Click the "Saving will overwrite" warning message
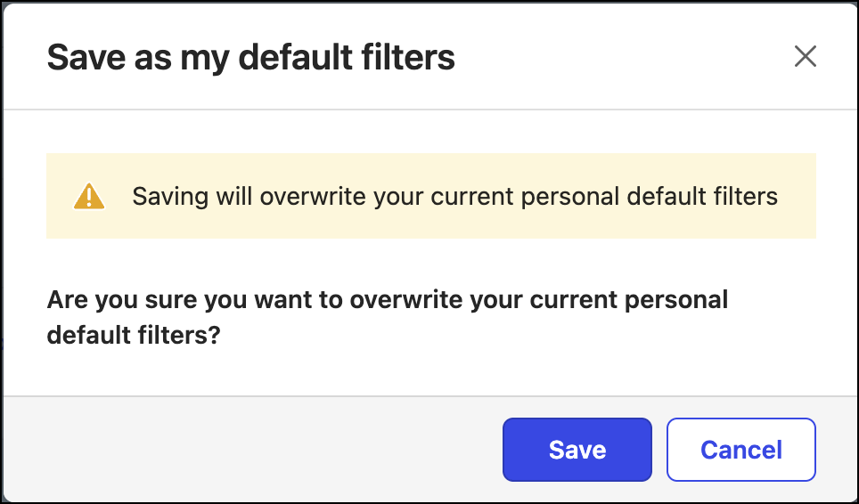 [454, 196]
